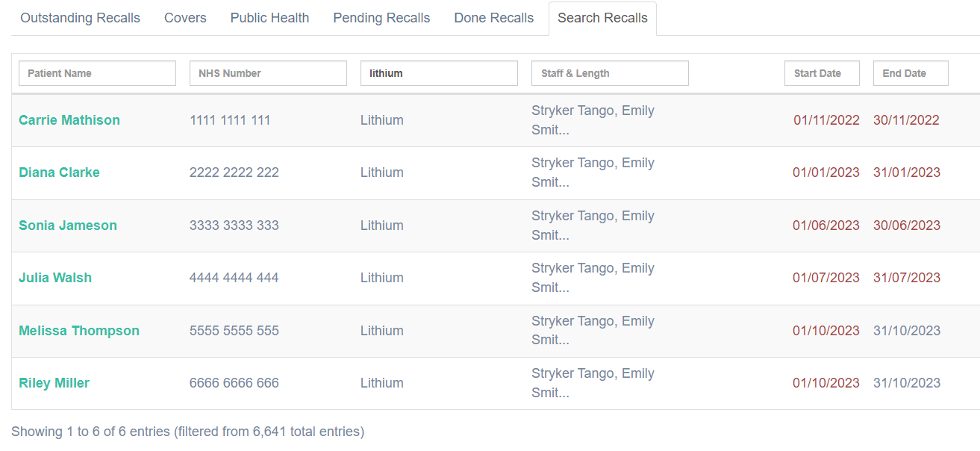Screen dimensions: 980x451
Task: Click the Melissa Thompson link
Action: coord(79,331)
